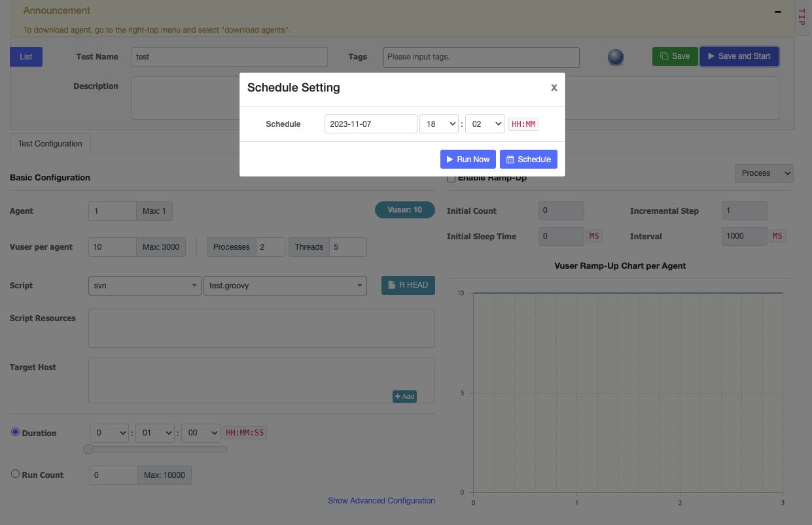This screenshot has width=812, height=525.
Task: Click the Schedule button with calendar icon
Action: 529,160
